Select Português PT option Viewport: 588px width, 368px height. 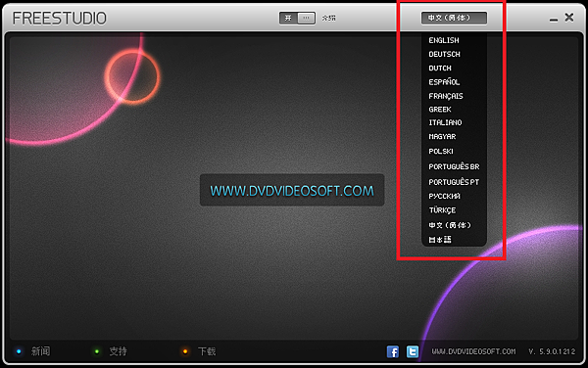point(454,182)
